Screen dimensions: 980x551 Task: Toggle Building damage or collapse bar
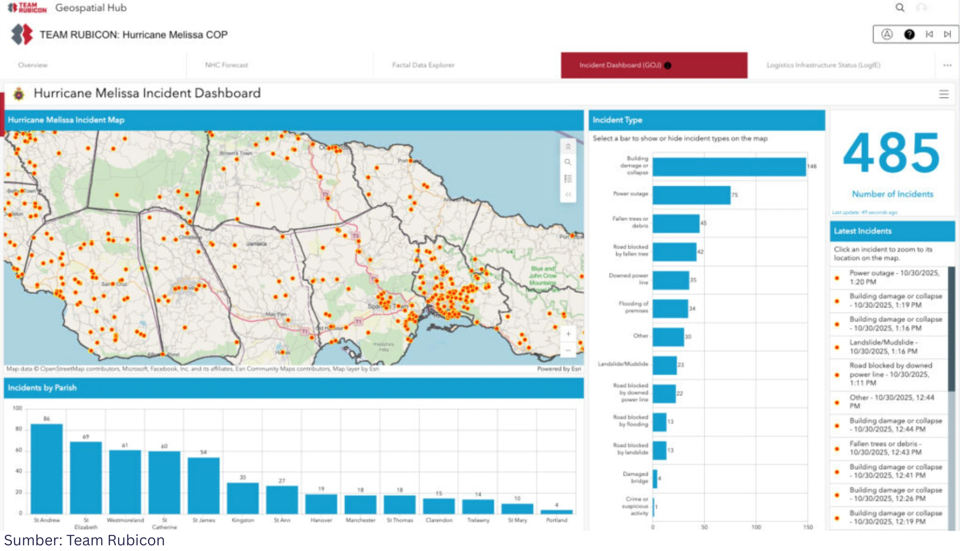point(729,167)
